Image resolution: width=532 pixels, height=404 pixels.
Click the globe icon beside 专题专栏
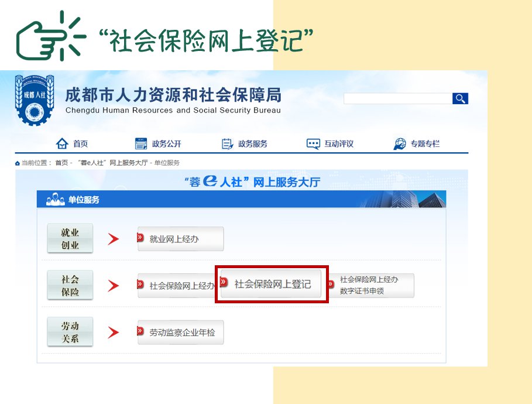tap(400, 144)
